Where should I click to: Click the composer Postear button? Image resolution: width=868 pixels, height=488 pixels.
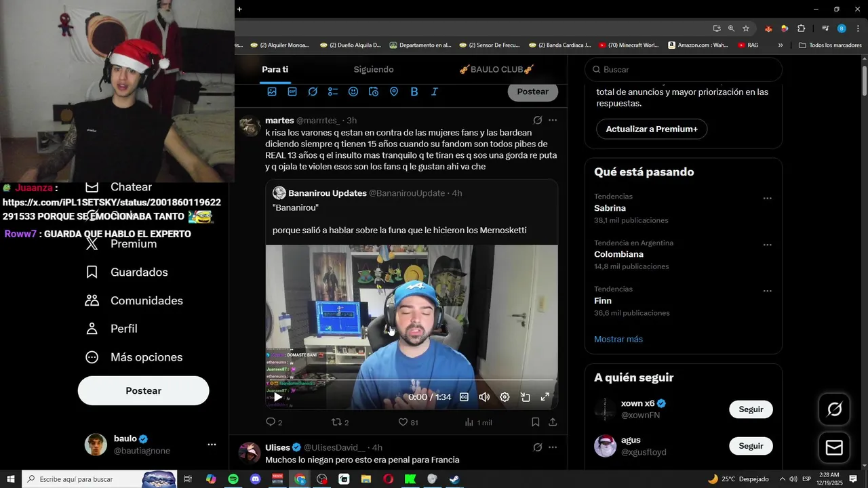pyautogui.click(x=533, y=91)
